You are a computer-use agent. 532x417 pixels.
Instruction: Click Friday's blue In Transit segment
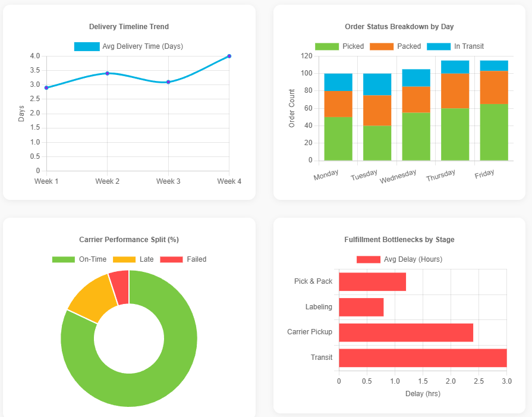[494, 65]
